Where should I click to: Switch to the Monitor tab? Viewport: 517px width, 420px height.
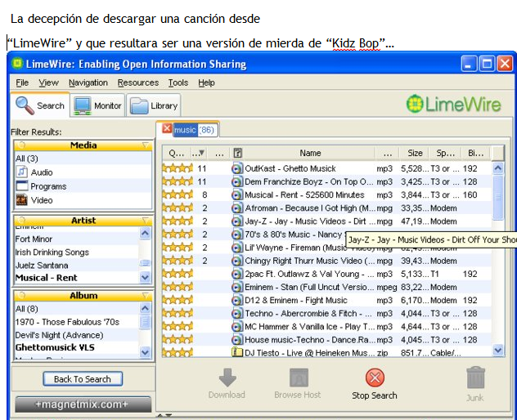(97, 105)
